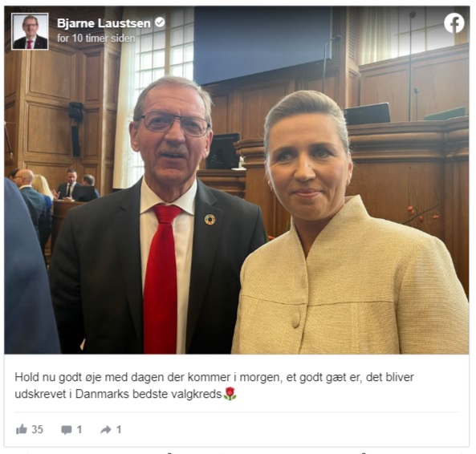Click the colorful round lapel pin in photo
Image resolution: width=476 pixels, height=454 pixels.
click(210, 219)
